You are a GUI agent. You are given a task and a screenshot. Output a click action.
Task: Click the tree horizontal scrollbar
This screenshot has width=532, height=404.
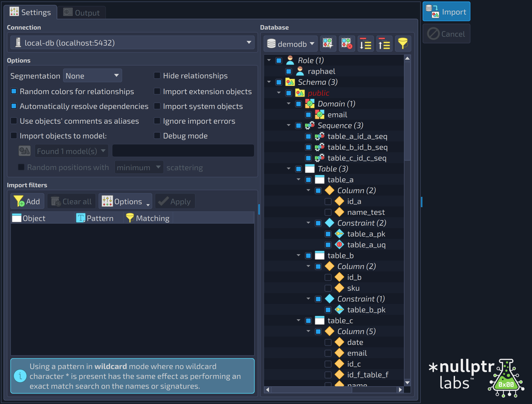(x=312, y=389)
